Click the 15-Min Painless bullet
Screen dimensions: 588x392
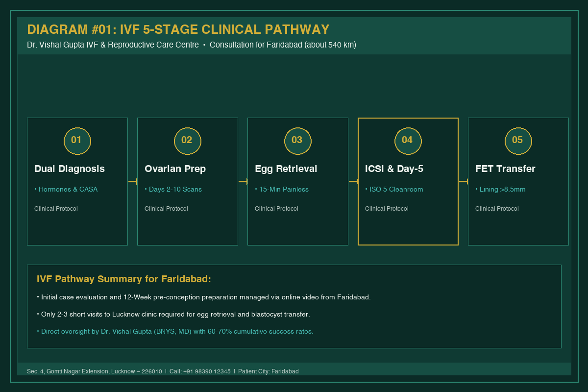(x=282, y=189)
